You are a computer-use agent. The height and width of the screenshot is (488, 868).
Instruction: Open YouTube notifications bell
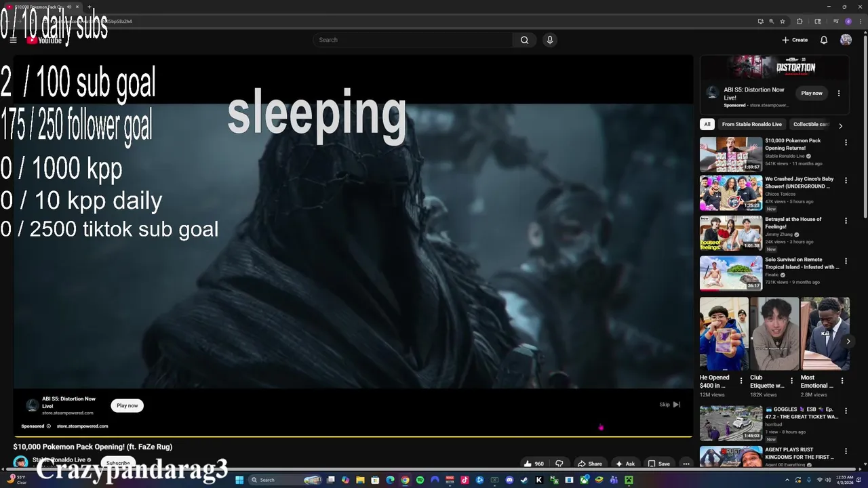(824, 40)
